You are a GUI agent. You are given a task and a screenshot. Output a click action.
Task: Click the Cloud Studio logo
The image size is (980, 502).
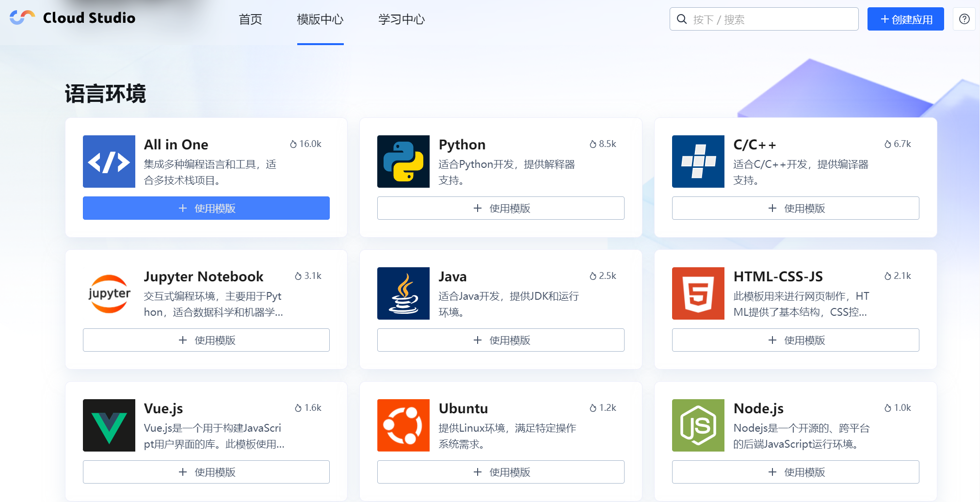[x=73, y=18]
